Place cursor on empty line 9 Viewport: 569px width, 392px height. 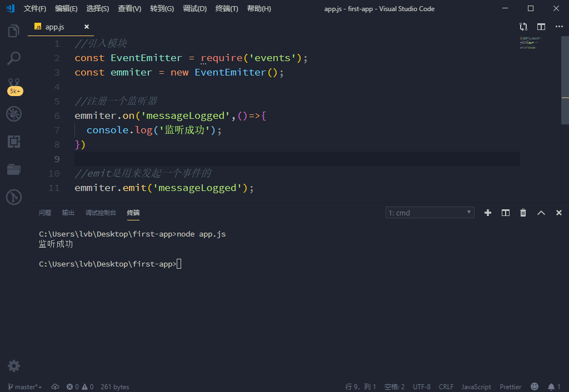(x=297, y=159)
